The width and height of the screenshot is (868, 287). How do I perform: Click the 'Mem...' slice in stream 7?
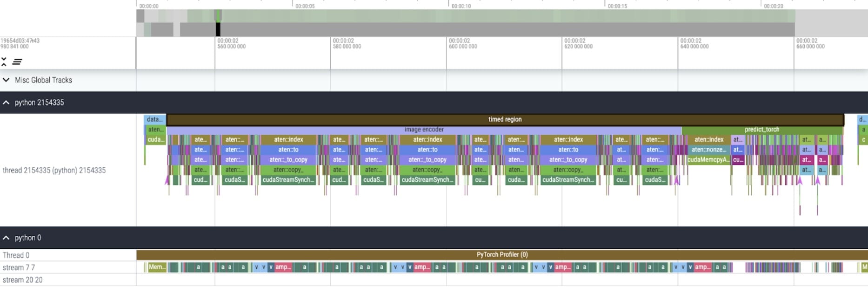point(157,267)
